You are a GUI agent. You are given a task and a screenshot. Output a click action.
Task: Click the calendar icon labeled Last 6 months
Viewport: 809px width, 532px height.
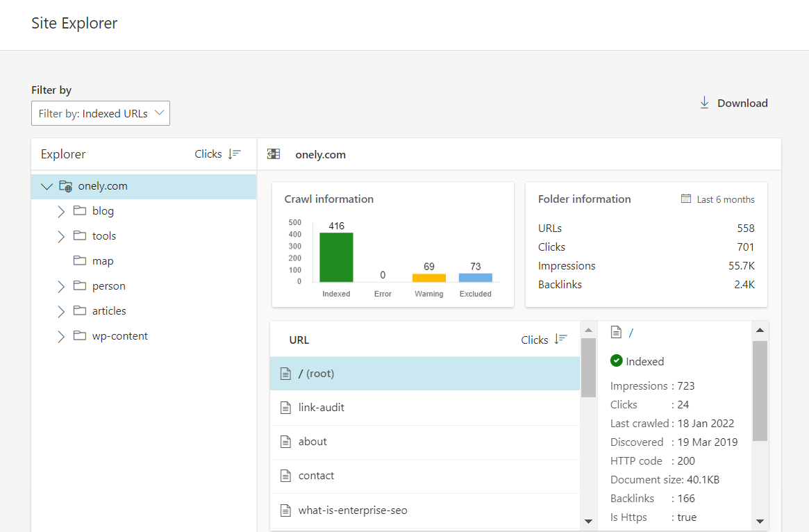(x=685, y=199)
